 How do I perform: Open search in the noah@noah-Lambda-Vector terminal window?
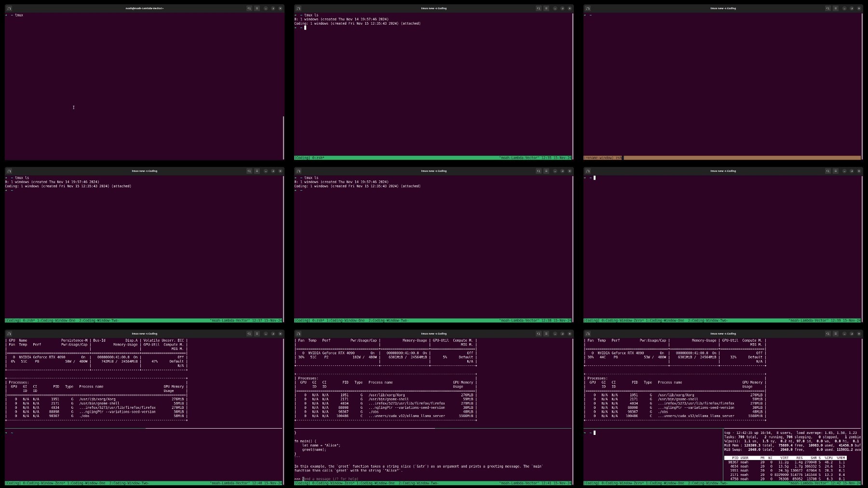[x=249, y=8]
